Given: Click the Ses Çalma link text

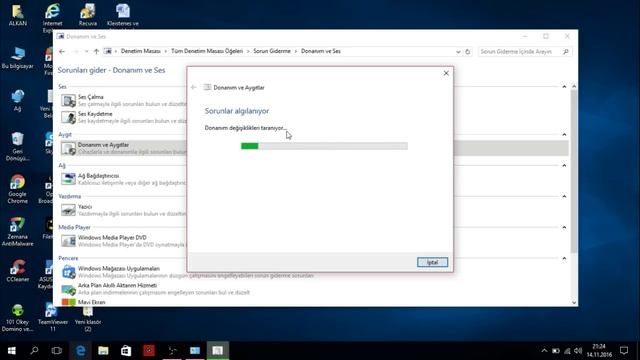Looking at the screenshot, I should pos(91,97).
